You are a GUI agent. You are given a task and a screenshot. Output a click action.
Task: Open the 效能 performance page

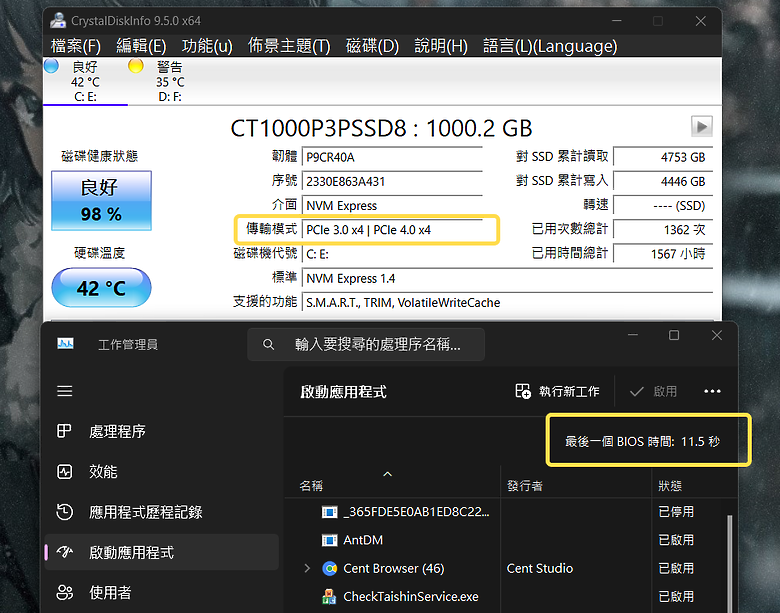pyautogui.click(x=161, y=472)
